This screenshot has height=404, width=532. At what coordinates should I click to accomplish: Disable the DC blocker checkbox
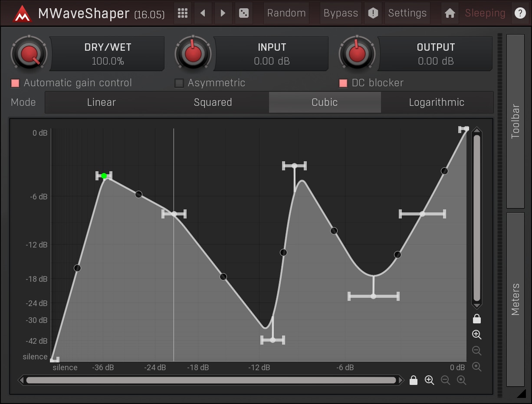tap(343, 83)
